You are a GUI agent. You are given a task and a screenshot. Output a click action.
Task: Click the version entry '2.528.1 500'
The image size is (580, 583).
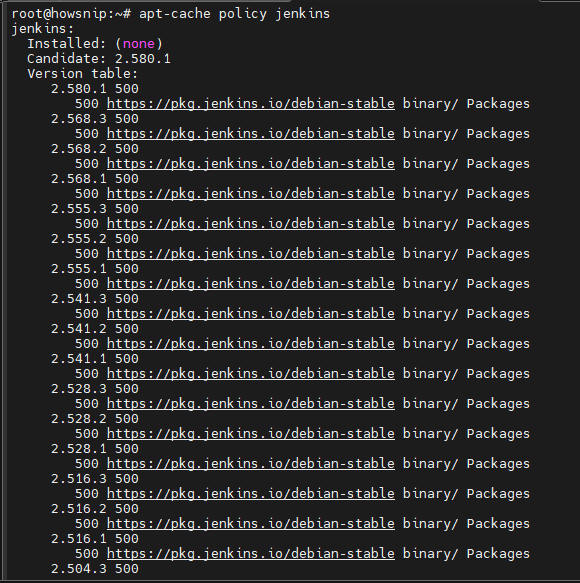tap(95, 449)
